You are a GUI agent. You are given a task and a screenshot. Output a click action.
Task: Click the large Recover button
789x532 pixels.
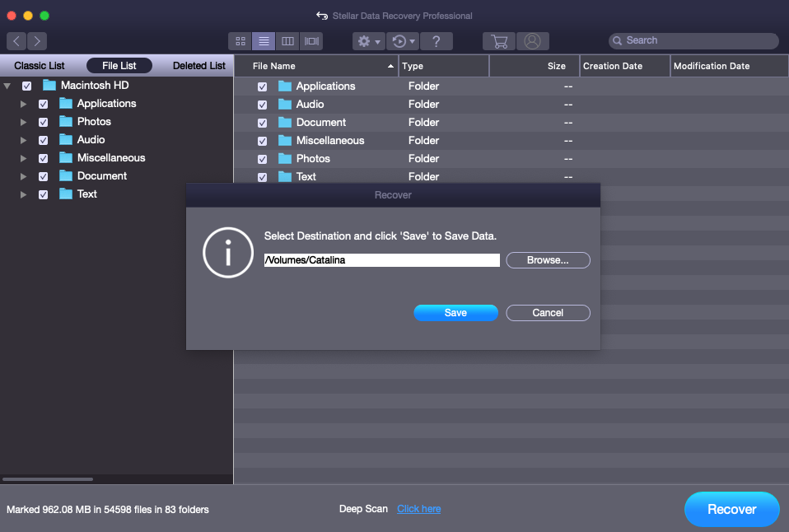[x=732, y=509]
